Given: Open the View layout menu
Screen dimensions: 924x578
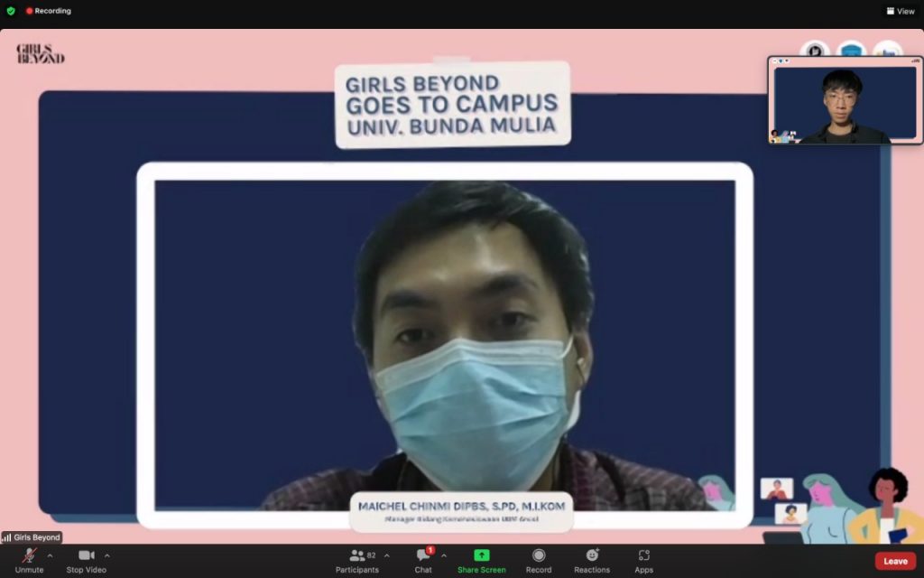Looking at the screenshot, I should point(901,11).
